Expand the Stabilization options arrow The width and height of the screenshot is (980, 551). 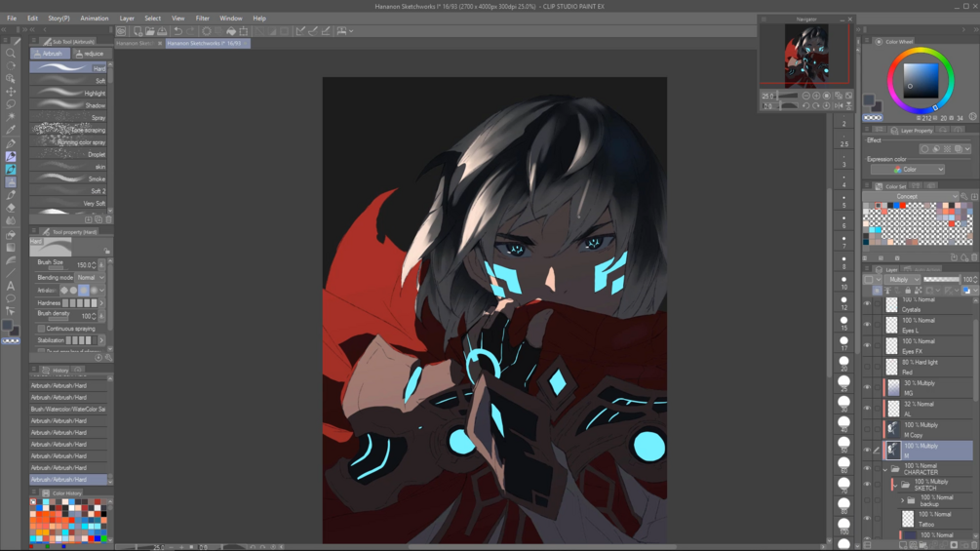point(101,340)
